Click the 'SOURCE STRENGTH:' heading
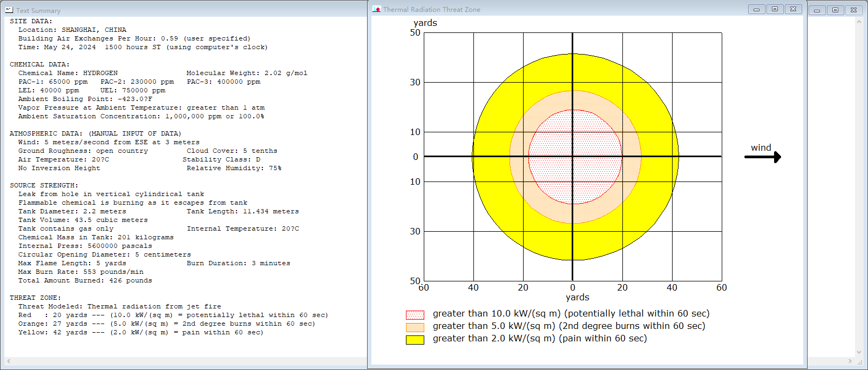 click(x=44, y=185)
